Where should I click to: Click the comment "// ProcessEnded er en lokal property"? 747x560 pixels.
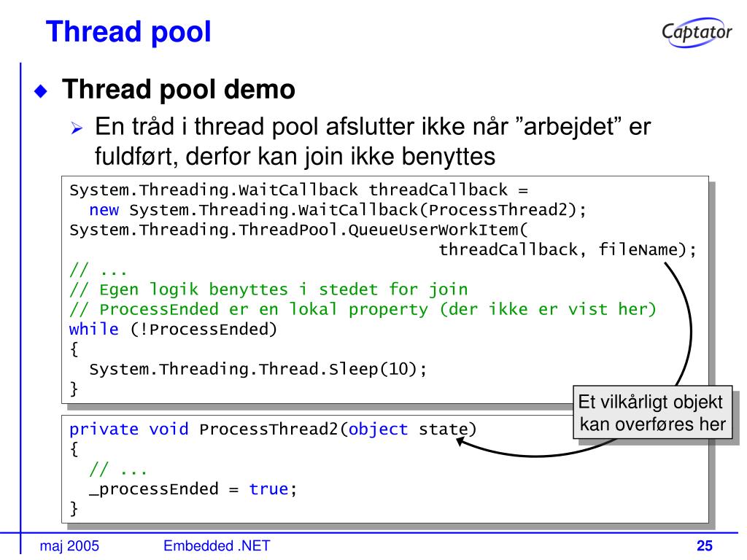pyautogui.click(x=249, y=309)
